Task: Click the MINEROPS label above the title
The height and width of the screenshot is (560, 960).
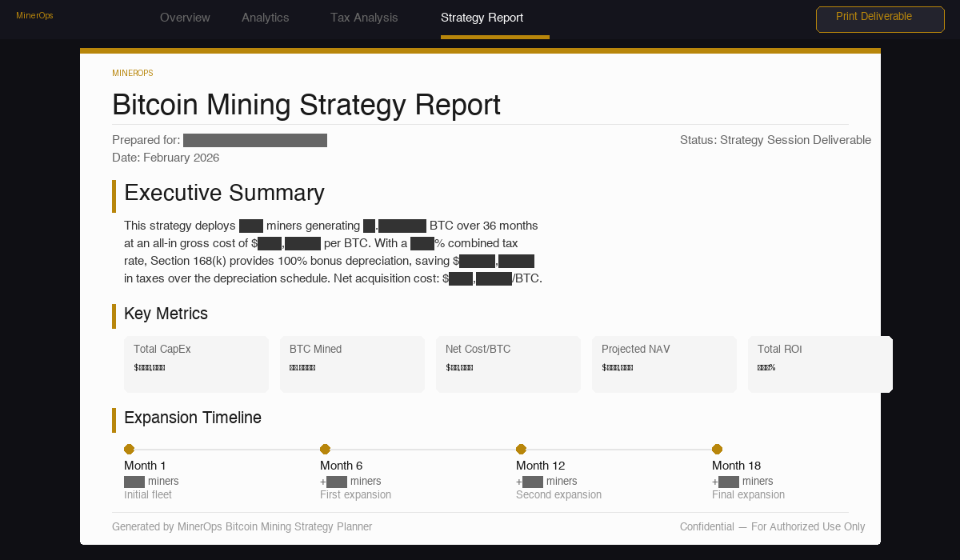Action: [x=133, y=73]
